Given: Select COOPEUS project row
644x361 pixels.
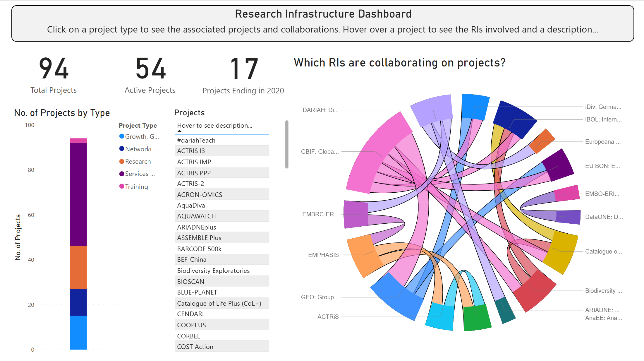Looking at the screenshot, I should pos(222,325).
